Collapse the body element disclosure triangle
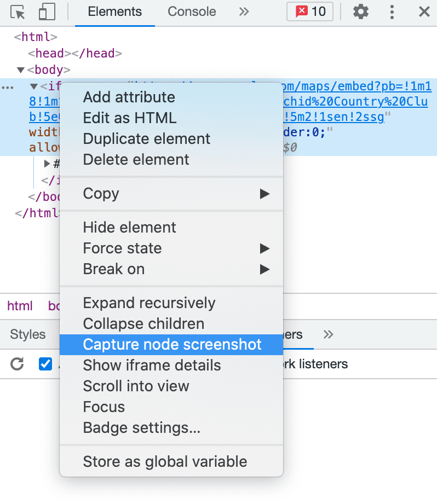The height and width of the screenshot is (504, 437). pos(20,70)
